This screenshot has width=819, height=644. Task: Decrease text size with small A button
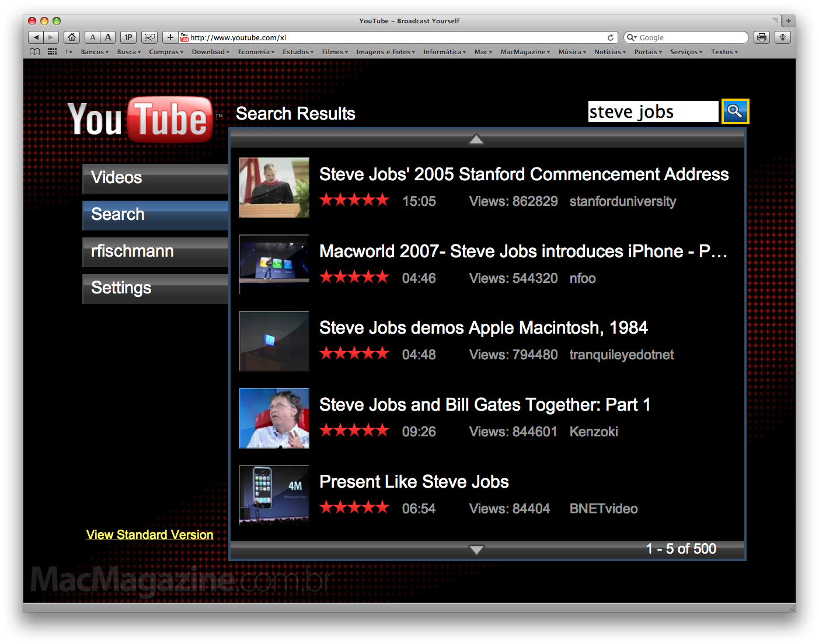[92, 37]
